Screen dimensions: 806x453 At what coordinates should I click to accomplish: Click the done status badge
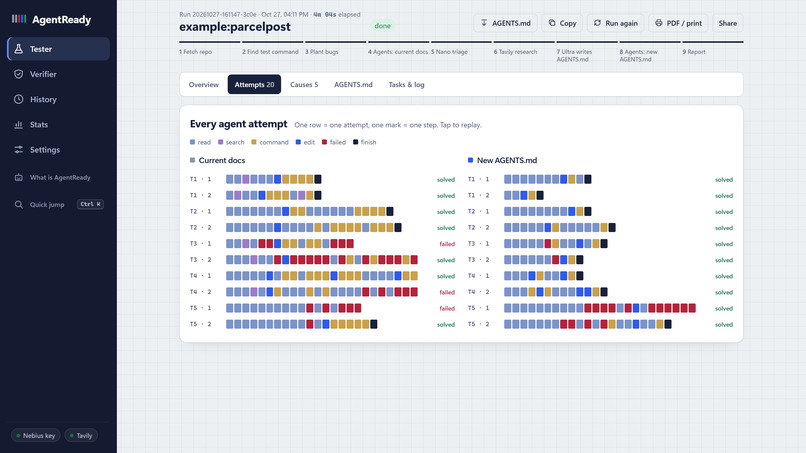pos(382,26)
